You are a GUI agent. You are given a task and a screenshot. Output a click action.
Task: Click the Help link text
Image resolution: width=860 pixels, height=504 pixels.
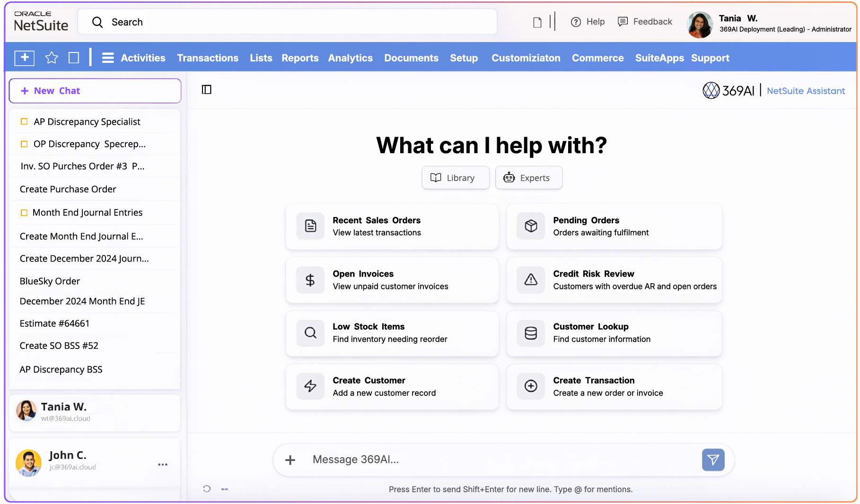(596, 22)
